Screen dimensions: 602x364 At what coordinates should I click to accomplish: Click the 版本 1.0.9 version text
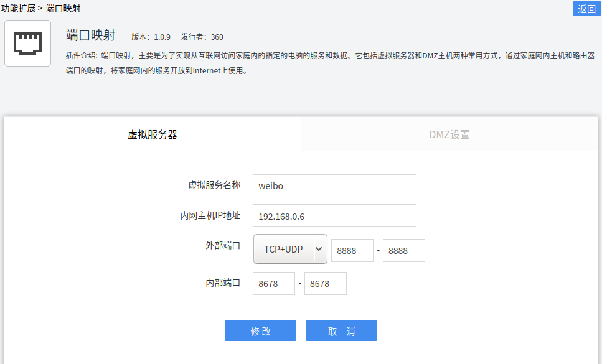point(151,37)
